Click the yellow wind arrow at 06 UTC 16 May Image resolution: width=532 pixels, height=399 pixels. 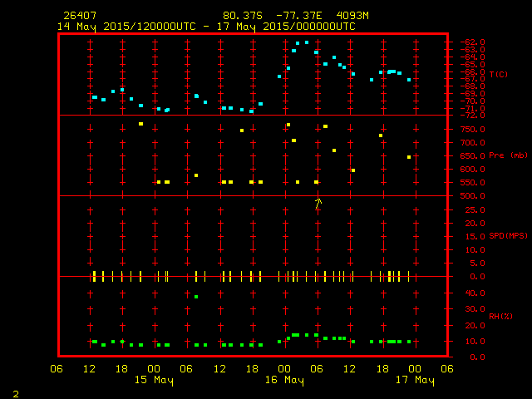(318, 203)
